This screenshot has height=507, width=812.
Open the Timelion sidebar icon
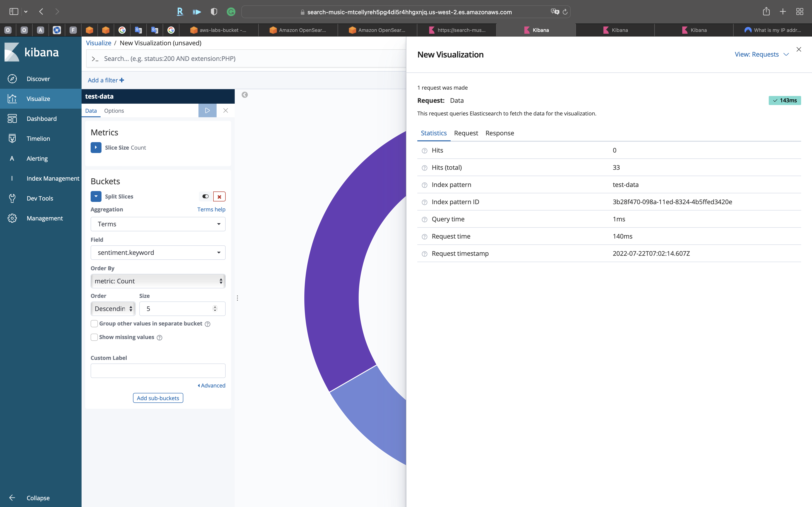pos(12,139)
